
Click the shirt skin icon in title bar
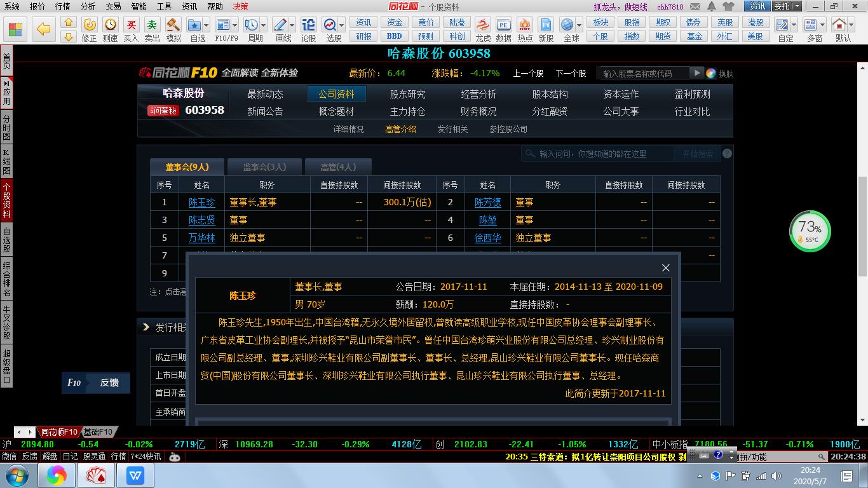[728, 6]
